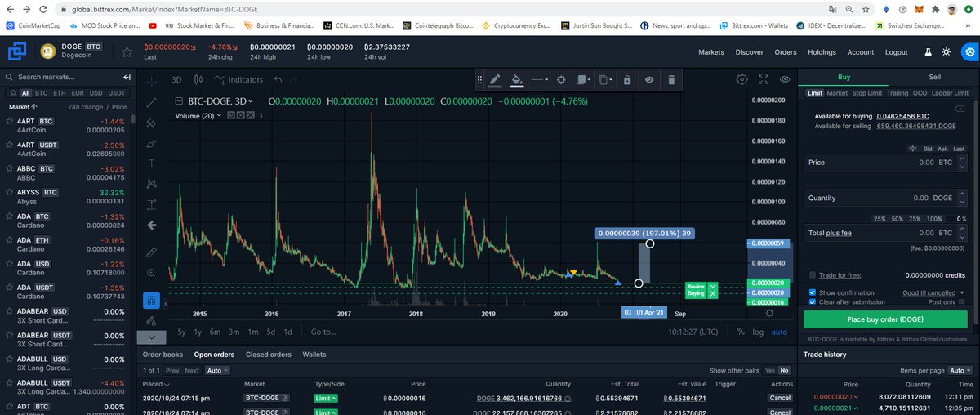This screenshot has width=980, height=415.
Task: Click the Bittrex logo
Action: click(x=16, y=53)
